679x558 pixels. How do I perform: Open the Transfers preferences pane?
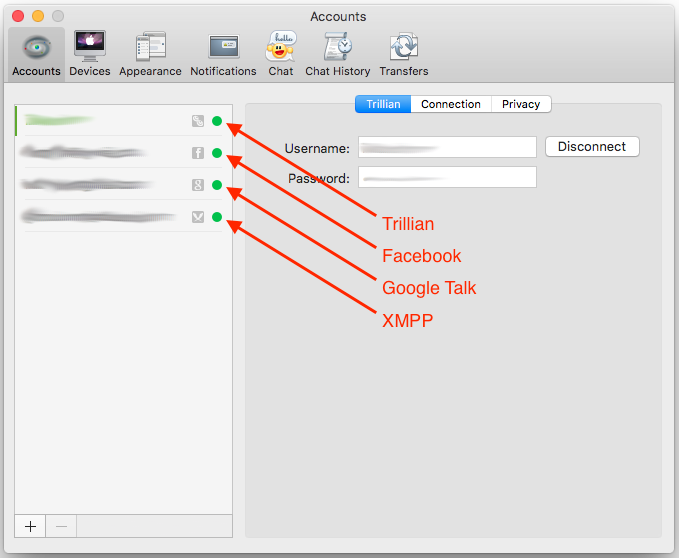tap(404, 54)
